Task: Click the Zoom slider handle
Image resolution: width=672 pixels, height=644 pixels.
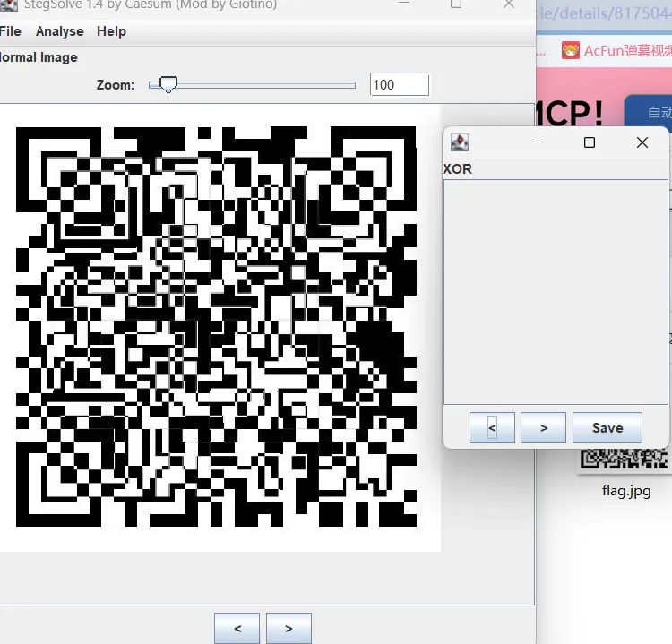Action: click(168, 85)
